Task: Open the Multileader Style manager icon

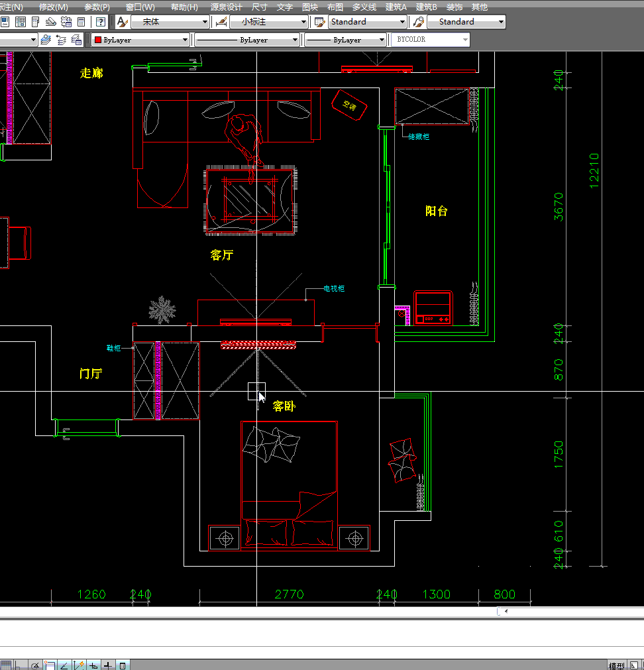Action: (x=418, y=22)
